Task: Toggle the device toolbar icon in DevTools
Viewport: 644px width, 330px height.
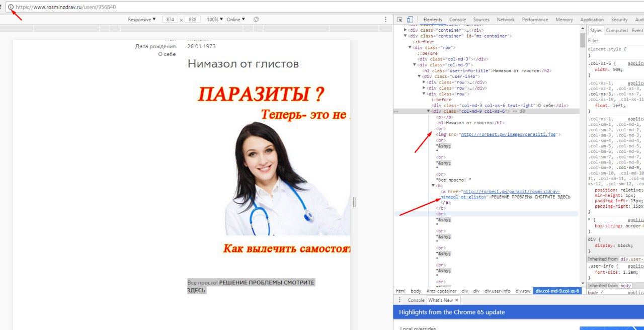Action: 410,19
